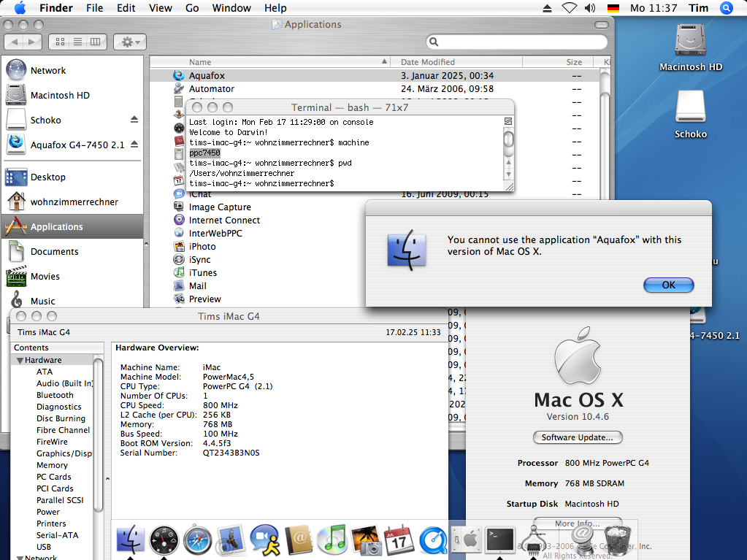This screenshot has width=747, height=560.
Task: Open Mail stamp icon in the Dock
Action: click(x=231, y=540)
